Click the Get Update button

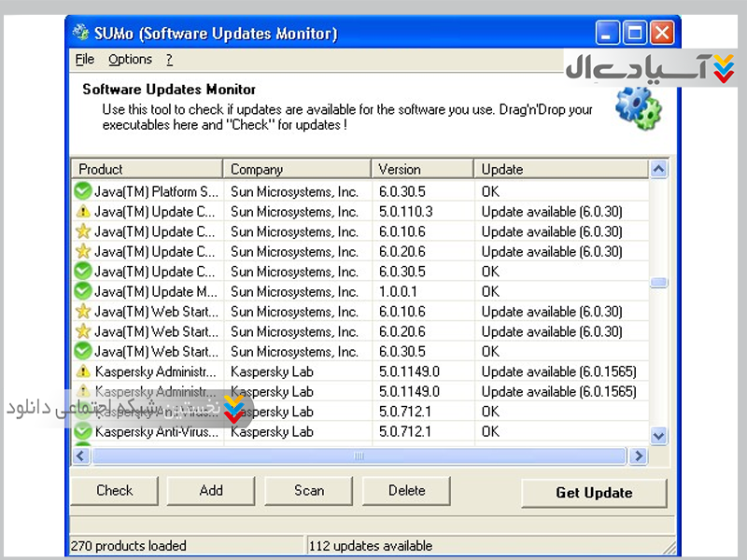pyautogui.click(x=594, y=493)
